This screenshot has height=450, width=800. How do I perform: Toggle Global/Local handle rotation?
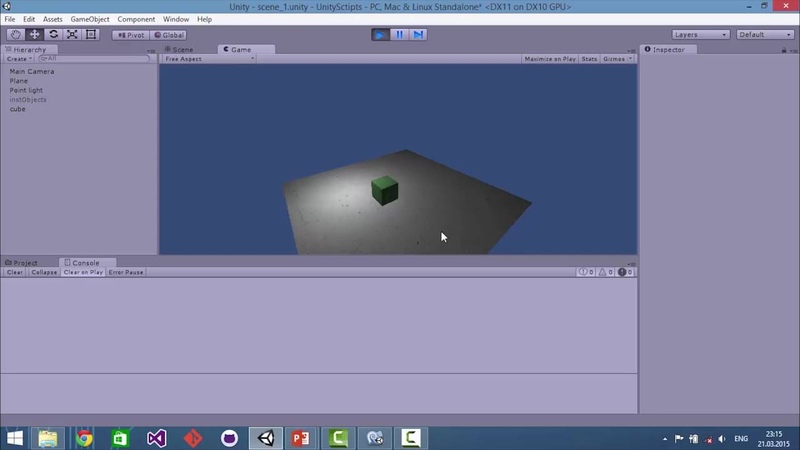(169, 35)
